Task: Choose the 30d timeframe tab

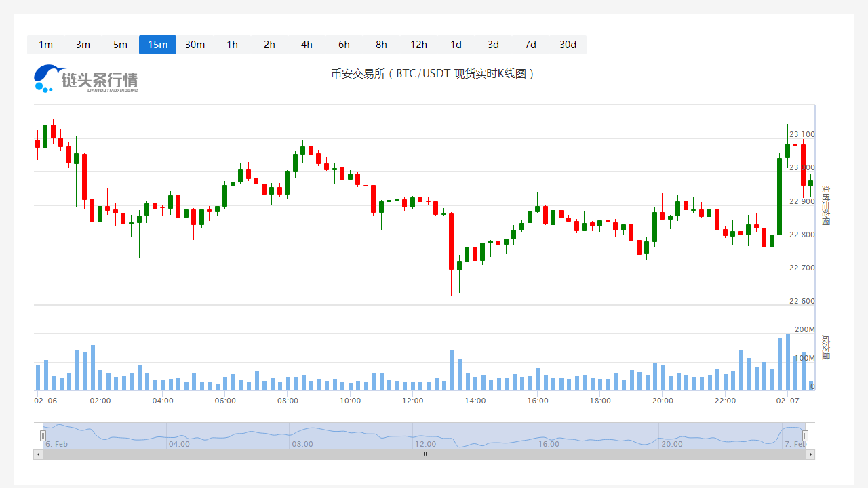Action: (568, 45)
